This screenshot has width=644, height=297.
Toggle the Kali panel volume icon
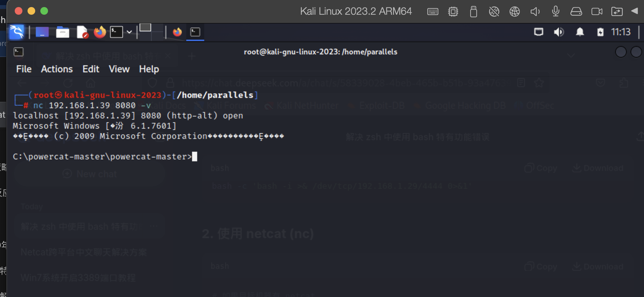click(x=559, y=32)
